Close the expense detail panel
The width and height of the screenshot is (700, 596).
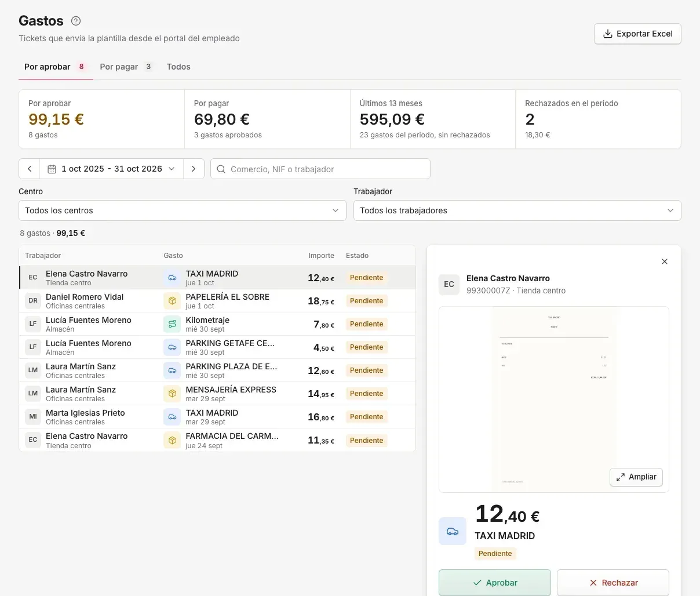665,261
